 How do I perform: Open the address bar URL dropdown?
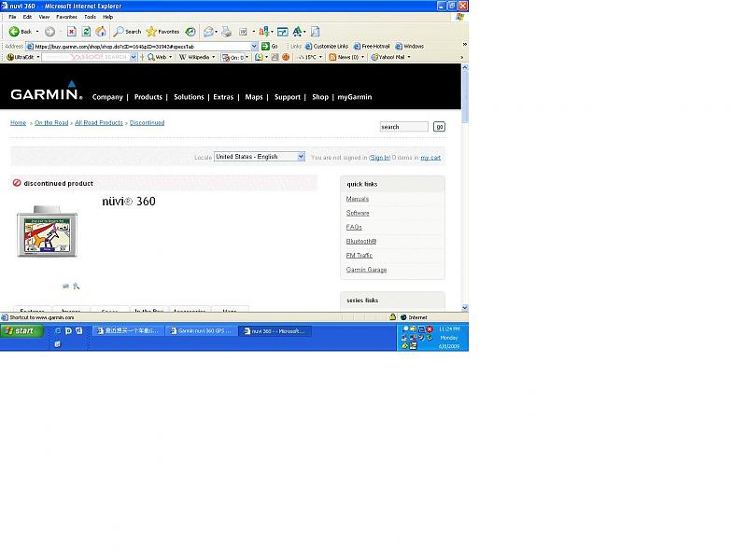click(254, 46)
